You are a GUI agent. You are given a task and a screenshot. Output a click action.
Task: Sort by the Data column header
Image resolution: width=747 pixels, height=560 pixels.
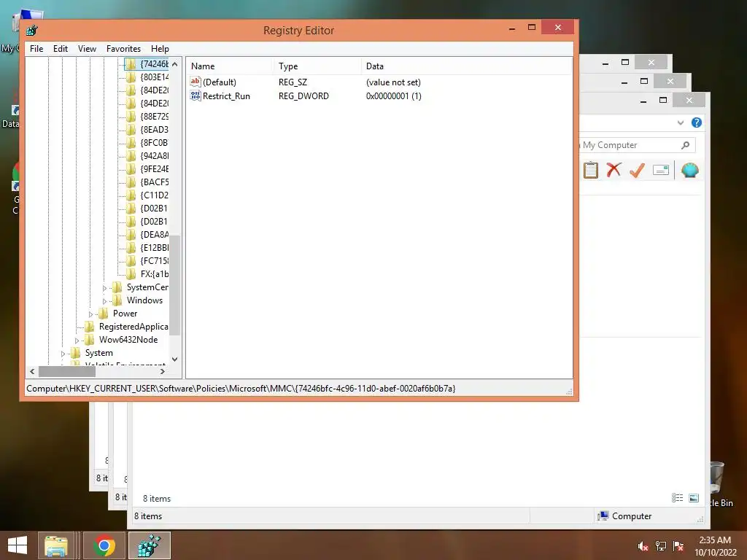click(466, 66)
